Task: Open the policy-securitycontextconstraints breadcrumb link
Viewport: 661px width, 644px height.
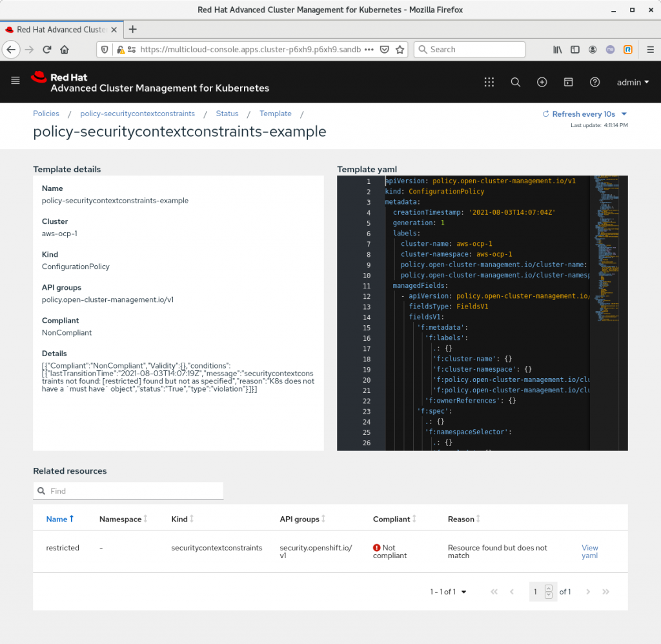Action: coord(137,114)
